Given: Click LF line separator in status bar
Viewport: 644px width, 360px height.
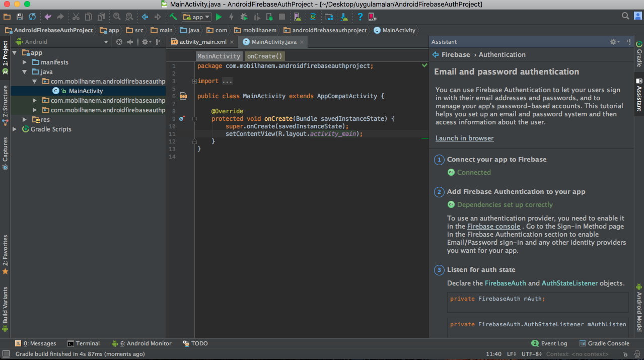Looking at the screenshot, I should point(512,354).
